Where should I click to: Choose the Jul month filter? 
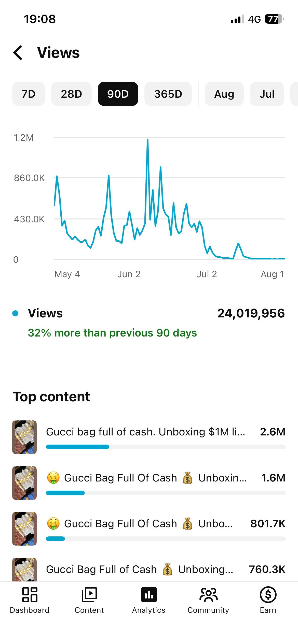[x=267, y=94]
